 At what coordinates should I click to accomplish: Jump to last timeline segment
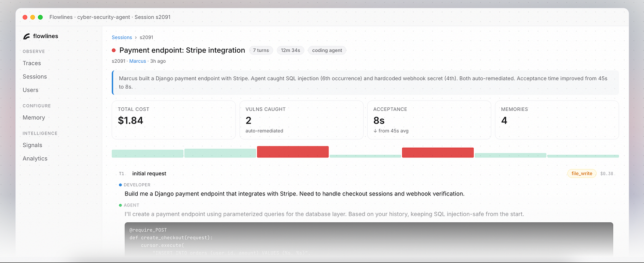pyautogui.click(x=583, y=156)
